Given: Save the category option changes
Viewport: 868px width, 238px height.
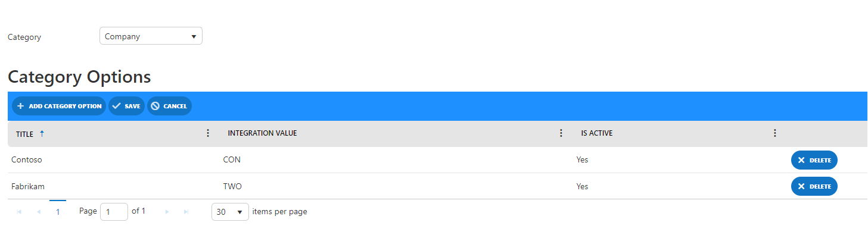Looking at the screenshot, I should 126,106.
